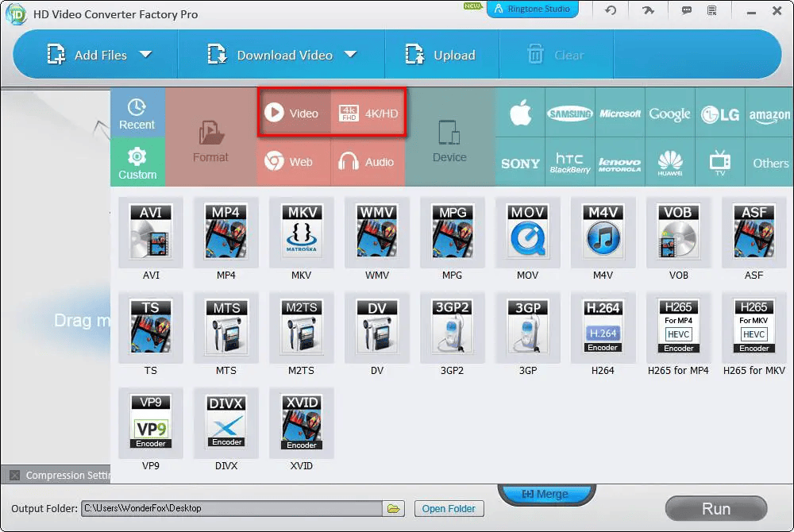Select the MKV Matroska format icon
Image resolution: width=794 pixels, height=532 pixels.
(x=301, y=232)
